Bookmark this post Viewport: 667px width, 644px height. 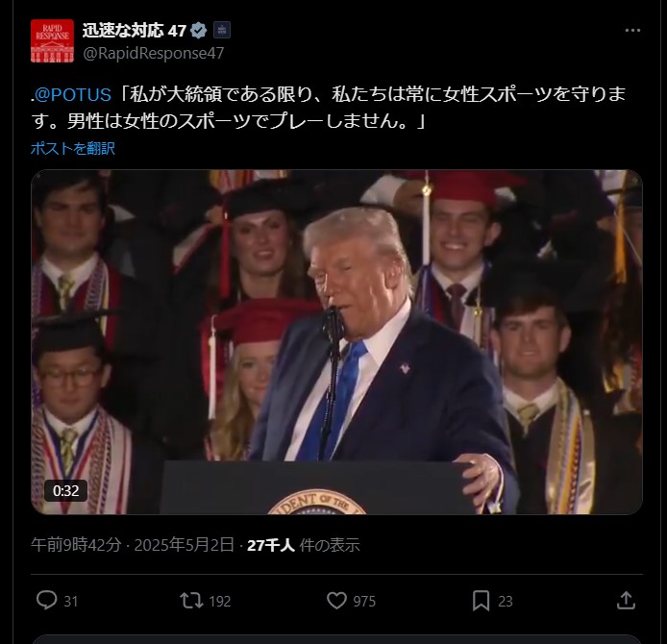(x=481, y=601)
